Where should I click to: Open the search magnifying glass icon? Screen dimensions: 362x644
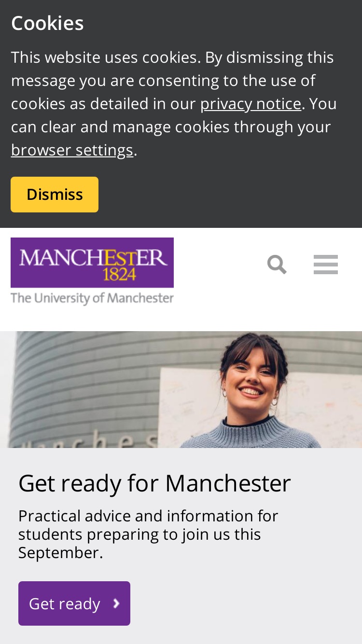277,265
